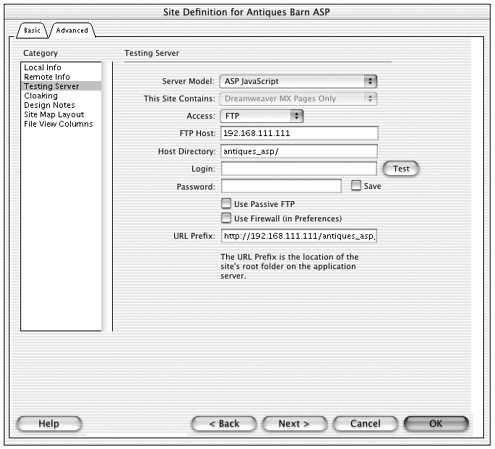Click the Host Directory field
Image resolution: width=495 pixels, height=449 pixels.
coord(299,151)
